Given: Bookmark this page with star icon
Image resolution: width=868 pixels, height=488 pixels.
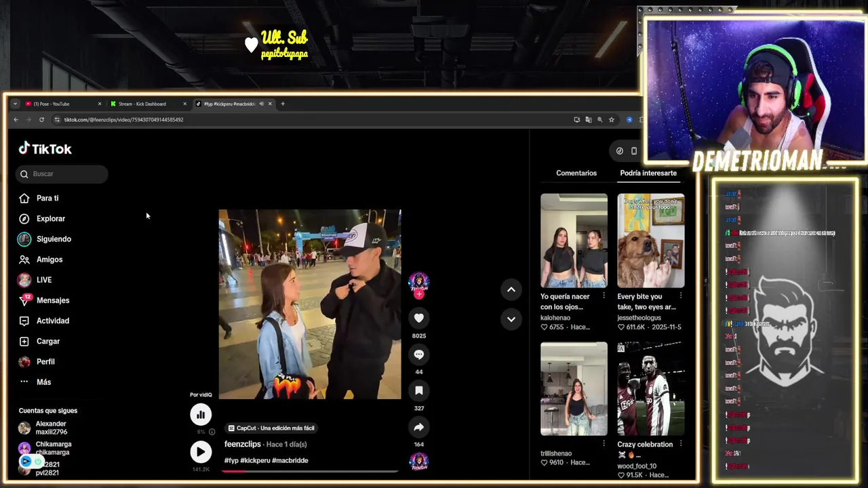Looking at the screenshot, I should tap(611, 120).
